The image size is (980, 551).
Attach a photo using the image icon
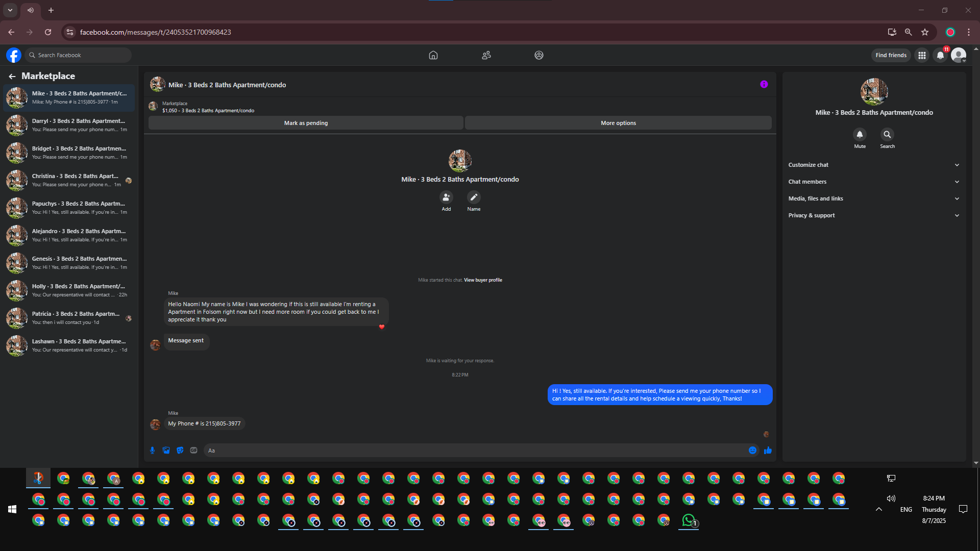tap(166, 450)
